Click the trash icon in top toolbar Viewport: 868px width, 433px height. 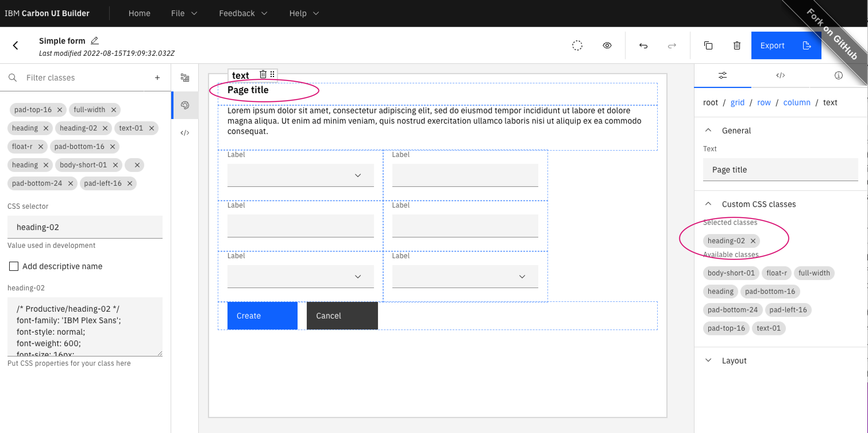(x=737, y=45)
